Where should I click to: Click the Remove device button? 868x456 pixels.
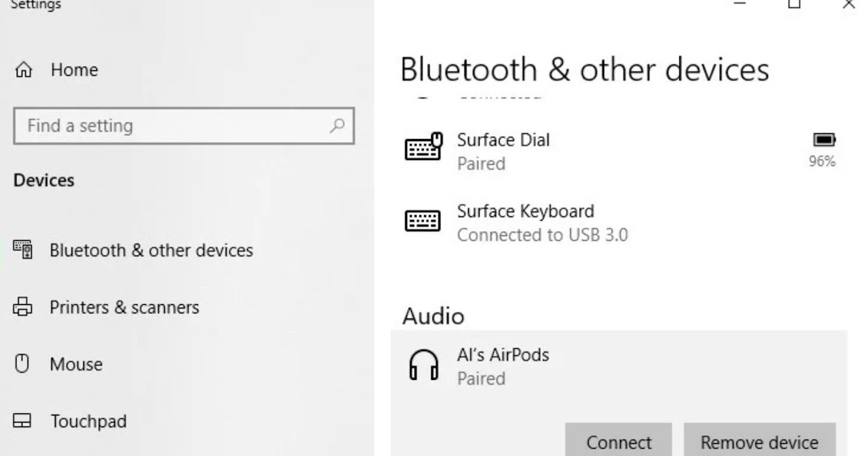[x=759, y=442]
